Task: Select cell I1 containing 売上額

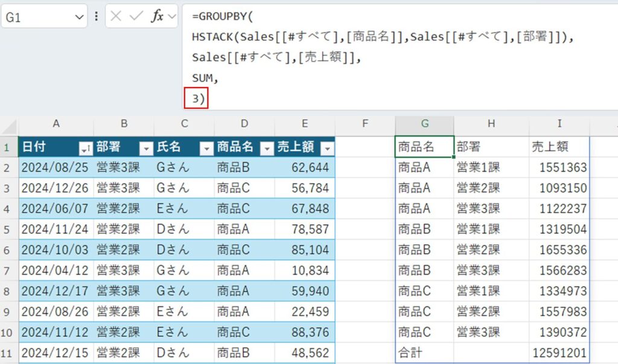Action: (x=559, y=147)
